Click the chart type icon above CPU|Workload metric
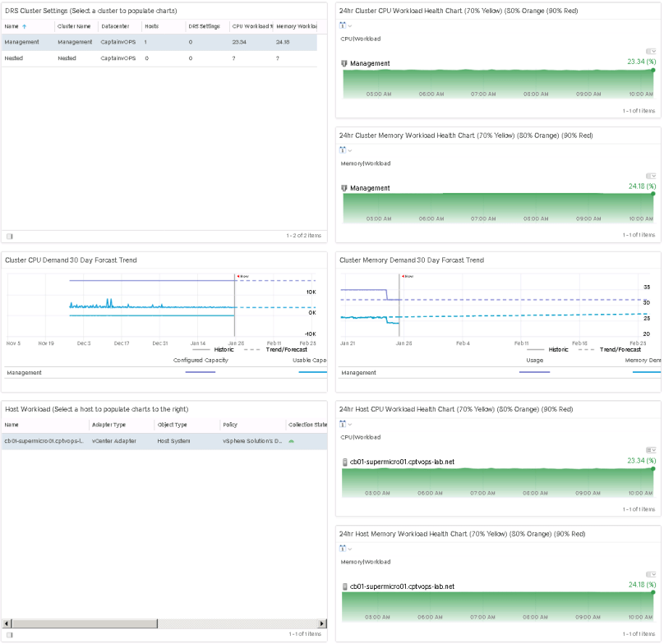This screenshot has width=664, height=644. 343,25
